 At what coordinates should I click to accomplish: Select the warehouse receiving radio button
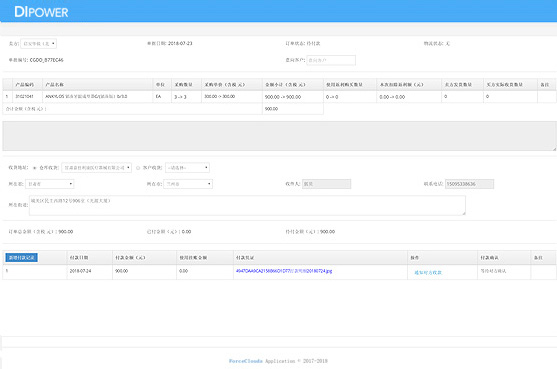click(x=35, y=168)
